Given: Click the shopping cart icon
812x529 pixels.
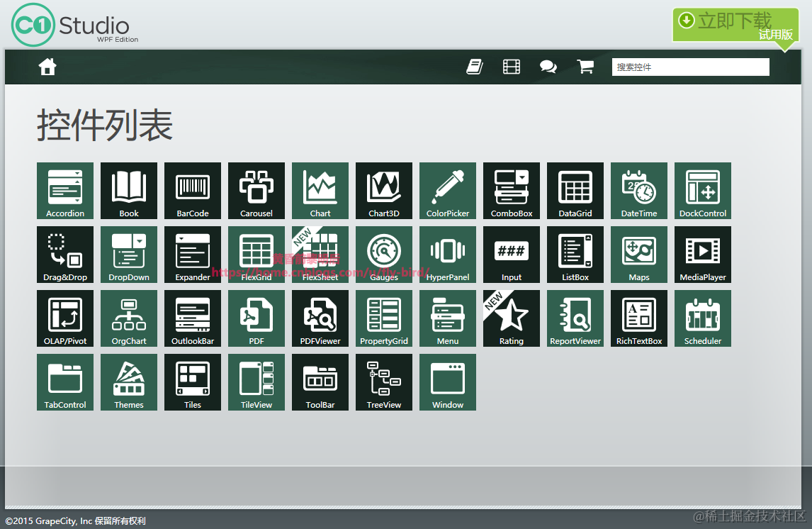Looking at the screenshot, I should tap(586, 67).
